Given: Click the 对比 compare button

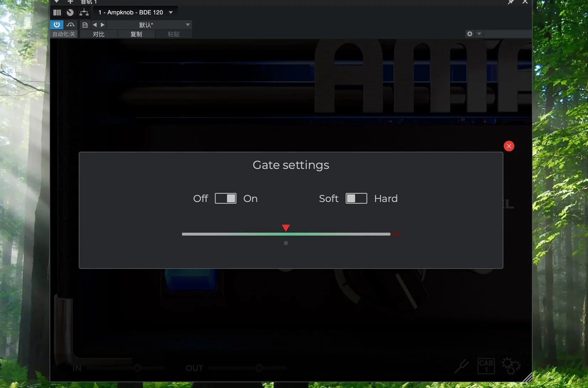Looking at the screenshot, I should point(99,34).
